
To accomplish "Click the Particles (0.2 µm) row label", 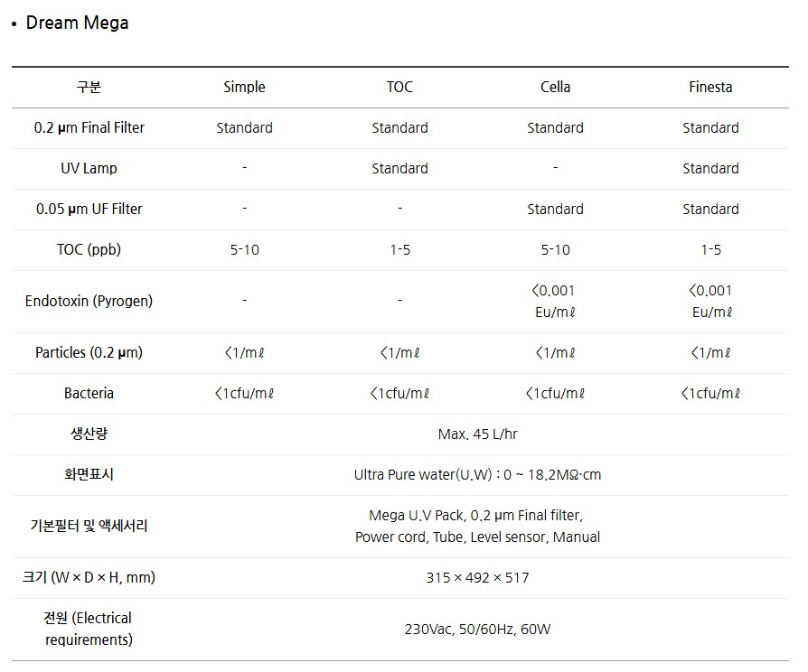I will coord(89,353).
